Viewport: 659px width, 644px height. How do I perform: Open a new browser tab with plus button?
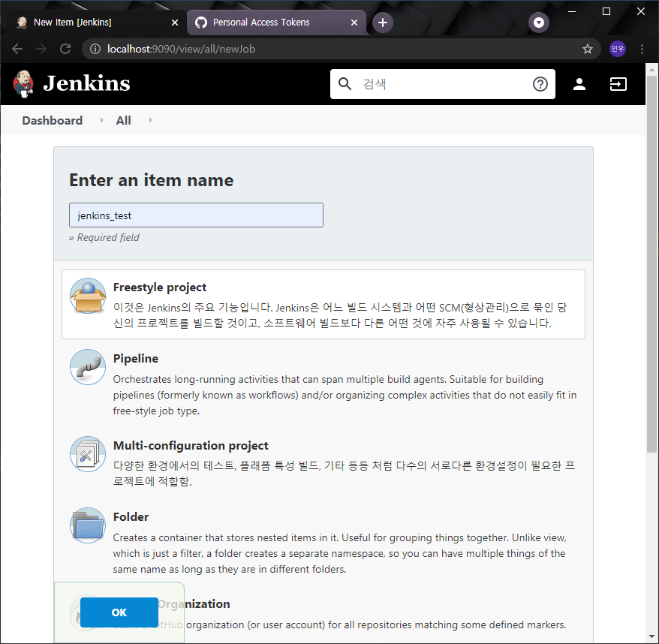click(x=383, y=23)
